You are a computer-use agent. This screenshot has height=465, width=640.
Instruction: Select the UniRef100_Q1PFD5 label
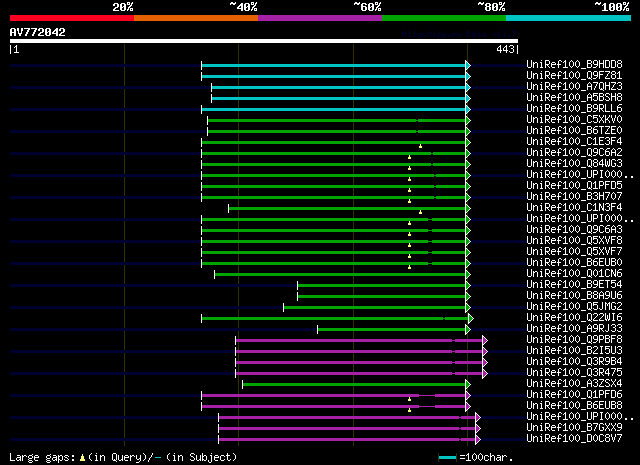pos(574,186)
